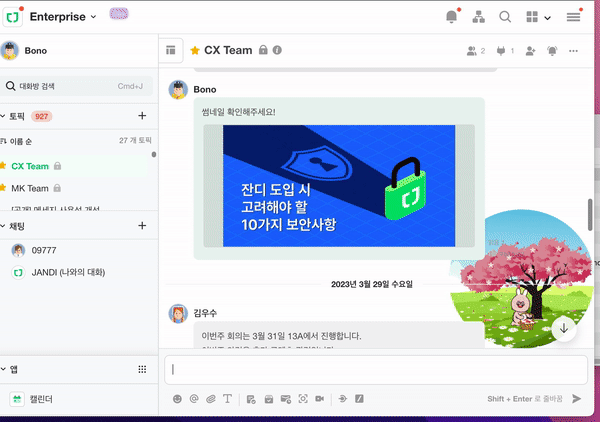Click the sender name 김우수
600x422 pixels.
pos(205,313)
